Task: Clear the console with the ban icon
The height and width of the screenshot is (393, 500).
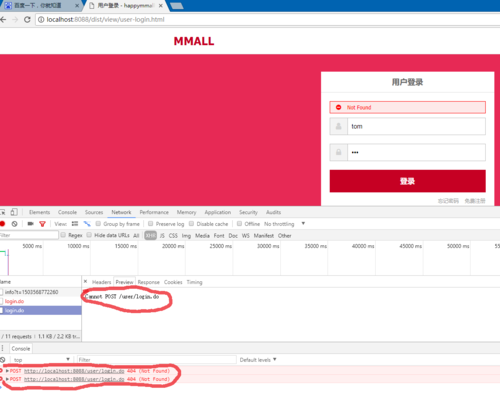Action: pos(3,360)
